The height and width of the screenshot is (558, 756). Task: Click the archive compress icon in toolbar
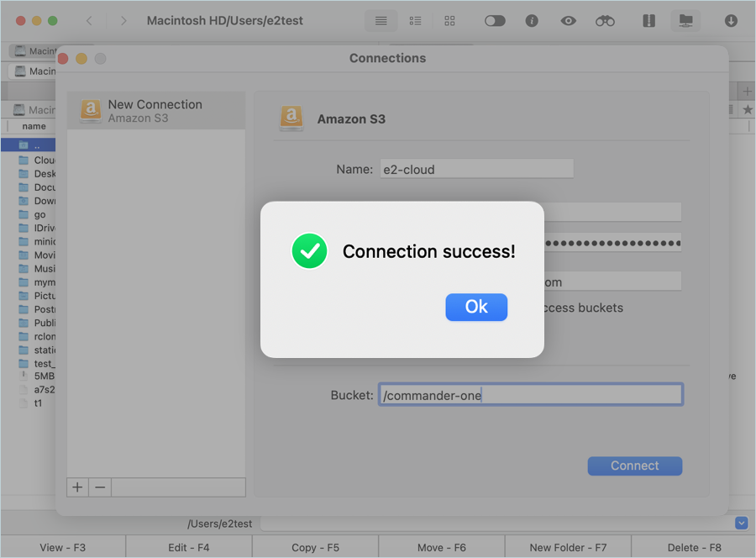click(x=649, y=21)
